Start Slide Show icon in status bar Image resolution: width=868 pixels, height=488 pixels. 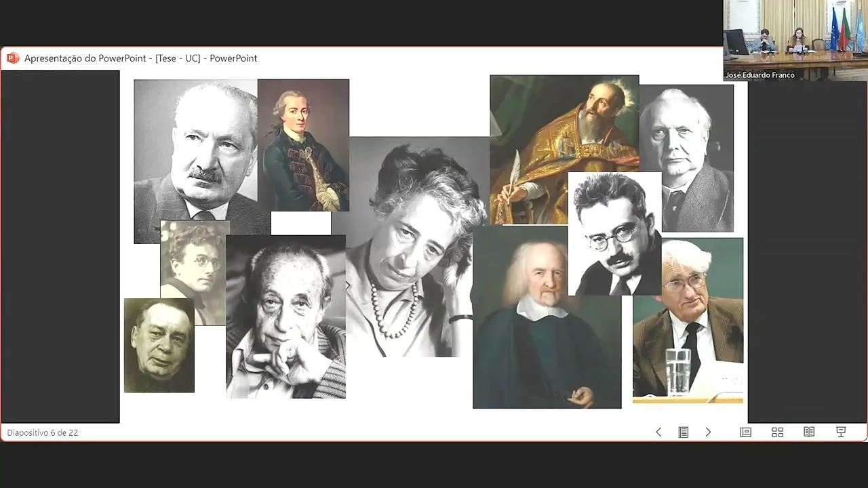pos(841,432)
